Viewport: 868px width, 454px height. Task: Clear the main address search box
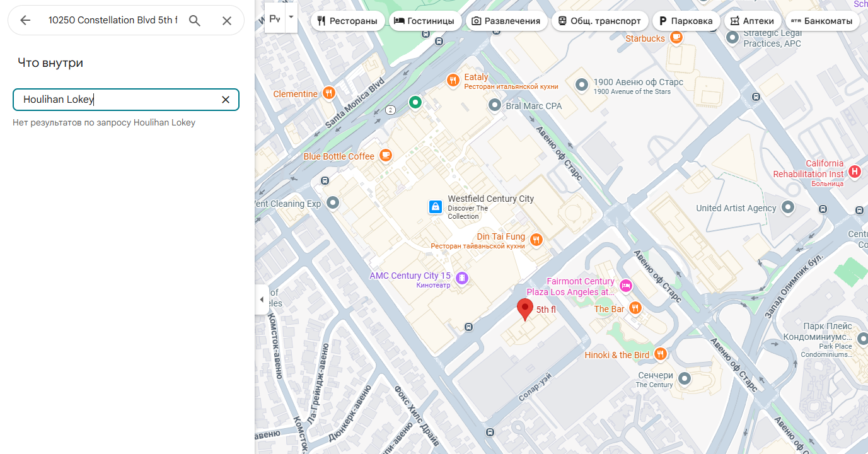(x=227, y=21)
